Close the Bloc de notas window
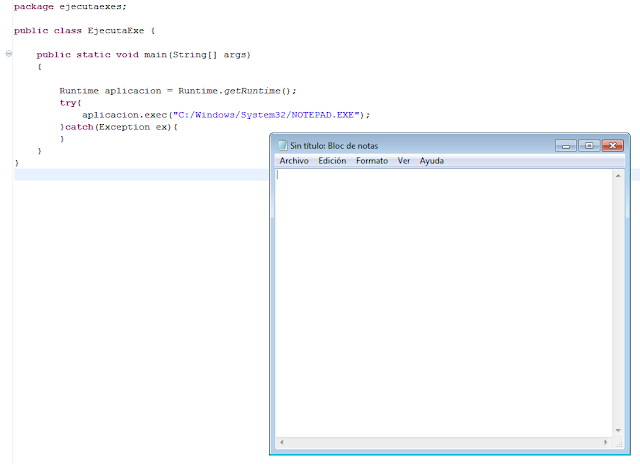This screenshot has width=640, height=464. (x=613, y=146)
